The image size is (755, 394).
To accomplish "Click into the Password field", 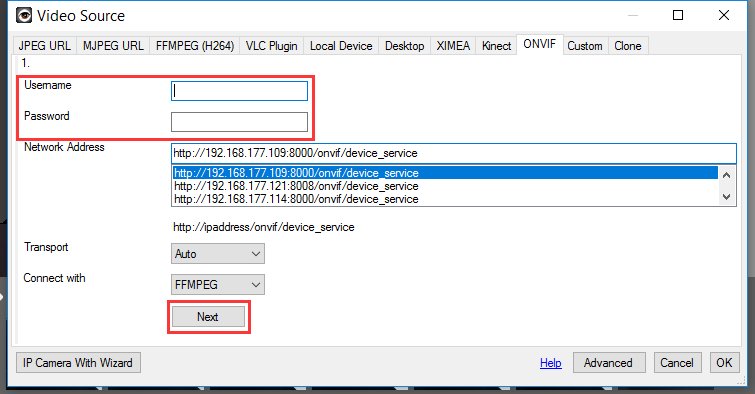I will tap(239, 122).
